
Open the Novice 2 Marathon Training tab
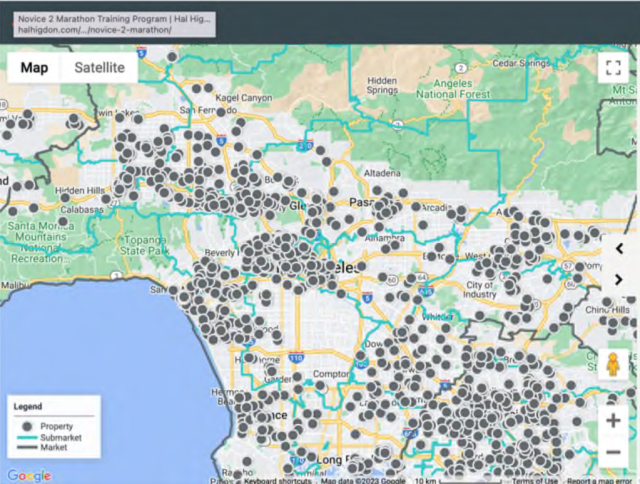pos(108,22)
